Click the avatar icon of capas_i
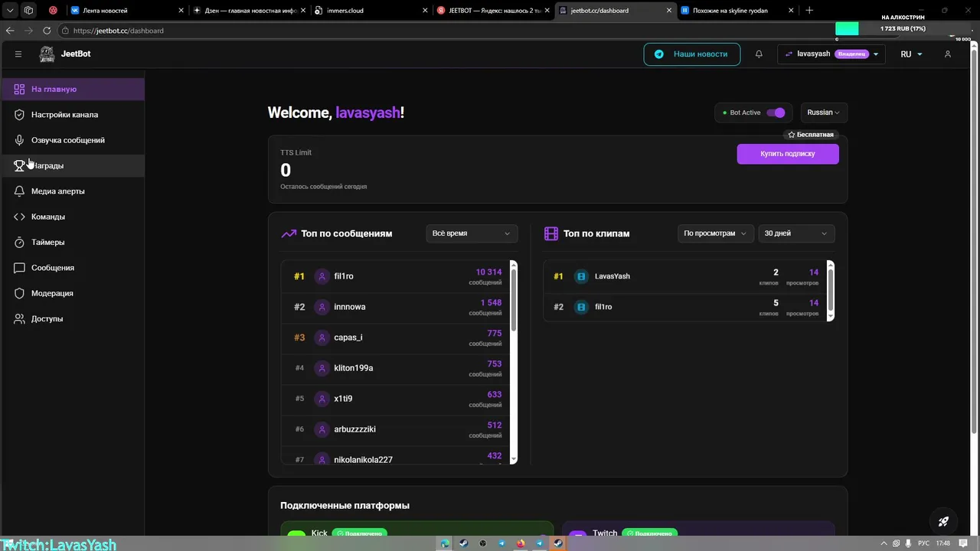Screen dimensions: 980x551 pos(322,337)
